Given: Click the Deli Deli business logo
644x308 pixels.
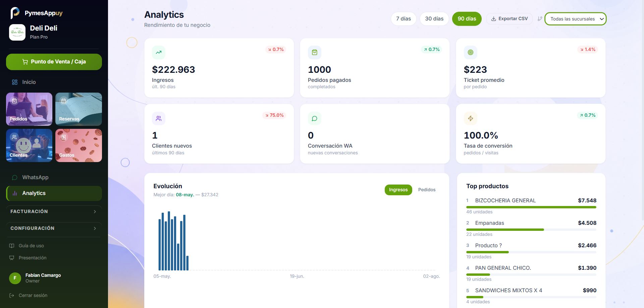Looking at the screenshot, I should tap(17, 32).
